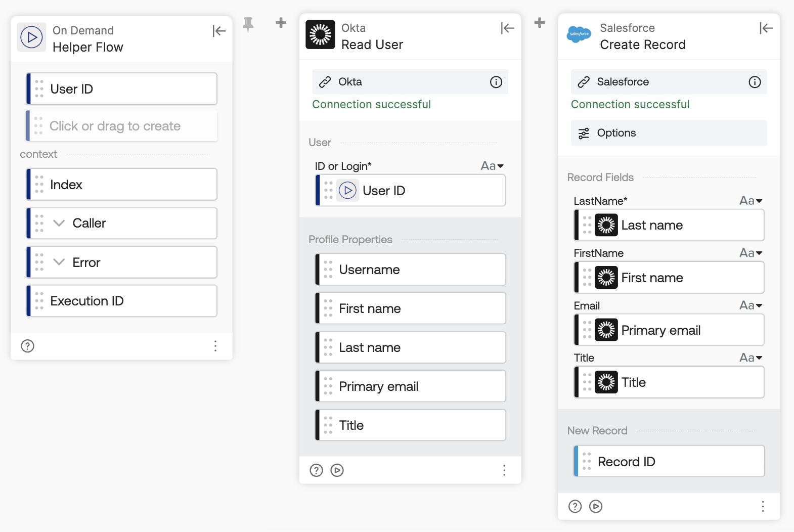
Task: Select Primary email output in Okta card
Action: click(410, 386)
